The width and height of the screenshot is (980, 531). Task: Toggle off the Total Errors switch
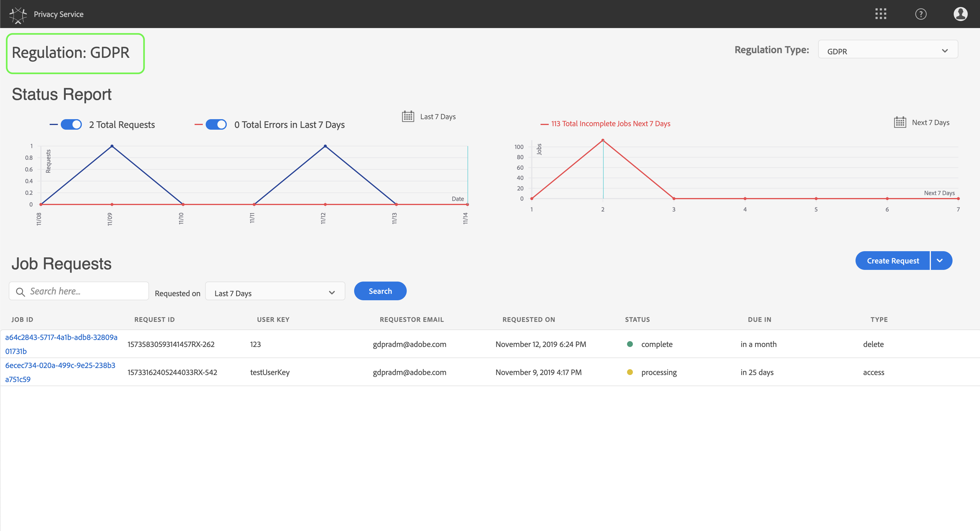point(216,125)
